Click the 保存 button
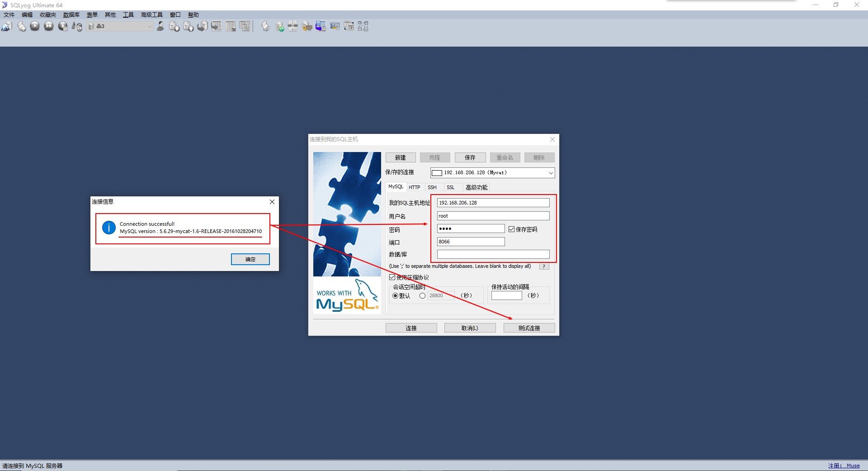The image size is (868, 471). pyautogui.click(x=470, y=157)
